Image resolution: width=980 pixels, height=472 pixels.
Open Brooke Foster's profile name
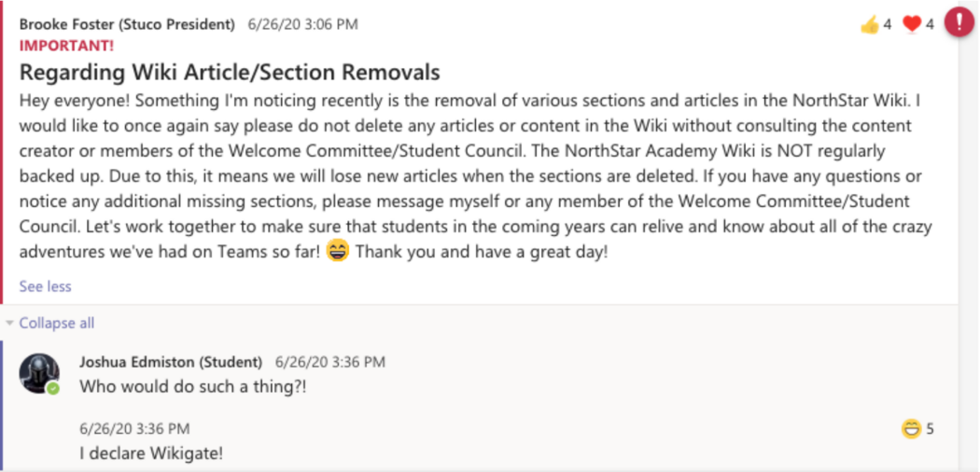click(127, 24)
